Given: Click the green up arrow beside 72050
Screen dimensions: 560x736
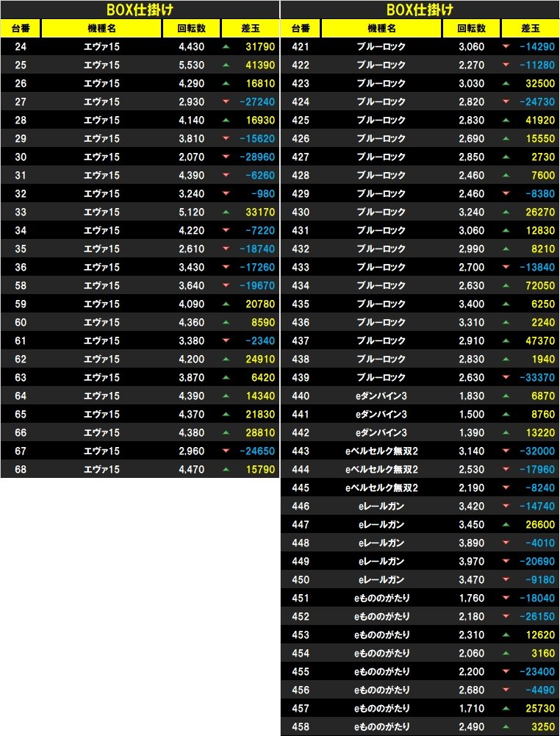Looking at the screenshot, I should pos(506,286).
